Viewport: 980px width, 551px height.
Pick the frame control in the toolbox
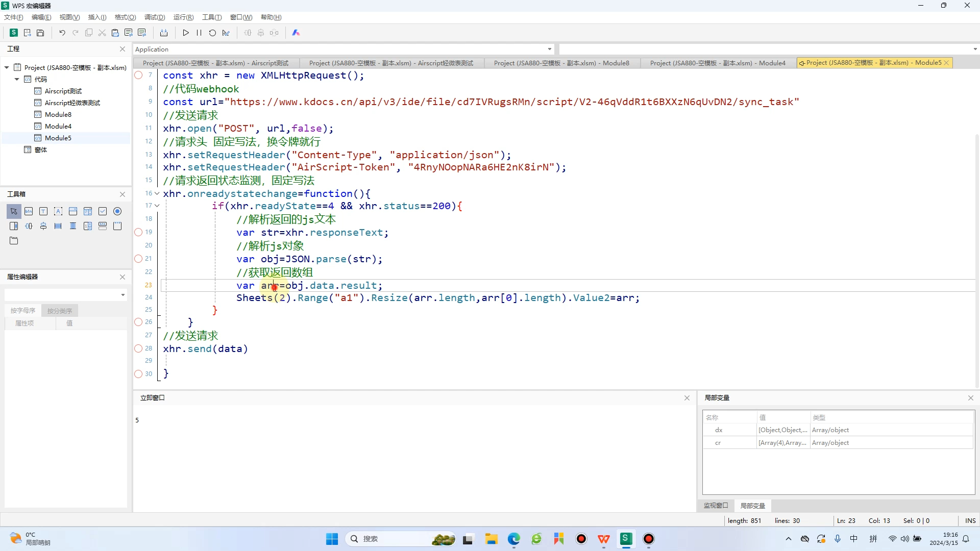pos(117,226)
